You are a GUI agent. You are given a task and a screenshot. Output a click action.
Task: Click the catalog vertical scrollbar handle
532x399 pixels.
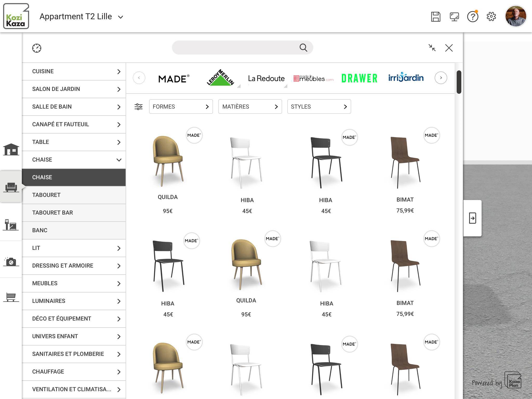(459, 82)
